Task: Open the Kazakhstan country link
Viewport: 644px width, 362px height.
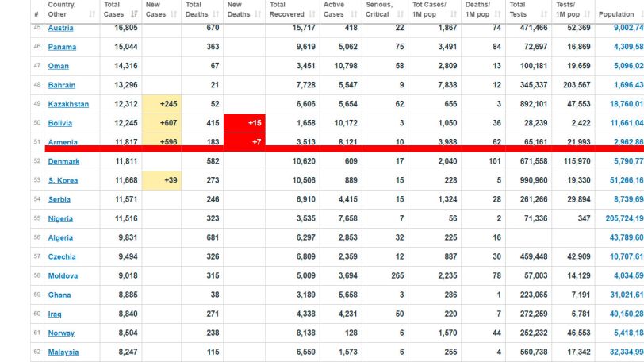Action: 68,104
